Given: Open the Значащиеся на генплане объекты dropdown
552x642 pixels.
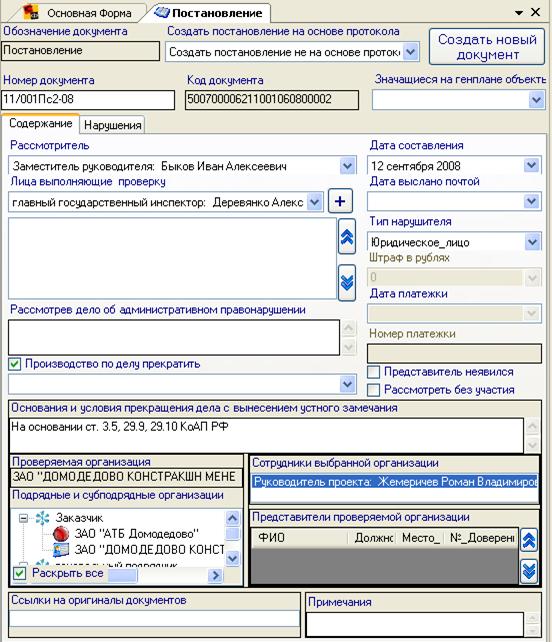Looking at the screenshot, I should [536, 100].
